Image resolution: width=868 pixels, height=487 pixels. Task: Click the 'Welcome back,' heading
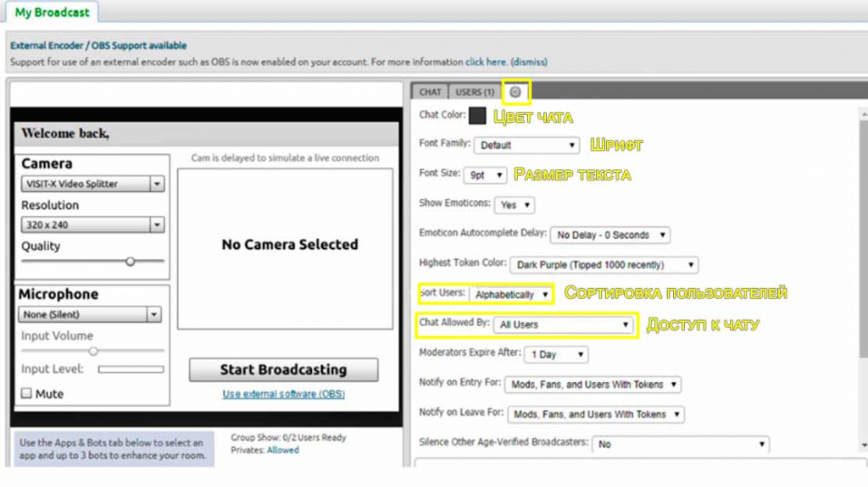tap(65, 133)
